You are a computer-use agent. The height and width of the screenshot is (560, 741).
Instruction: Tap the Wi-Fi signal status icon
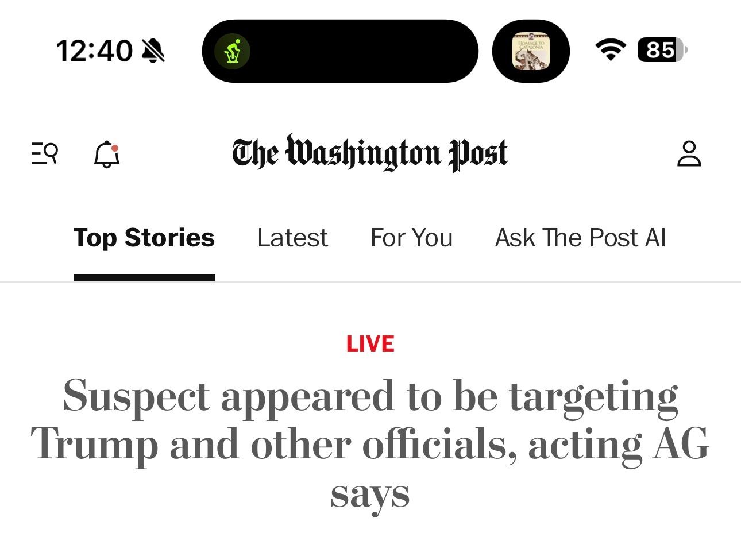pyautogui.click(x=610, y=50)
